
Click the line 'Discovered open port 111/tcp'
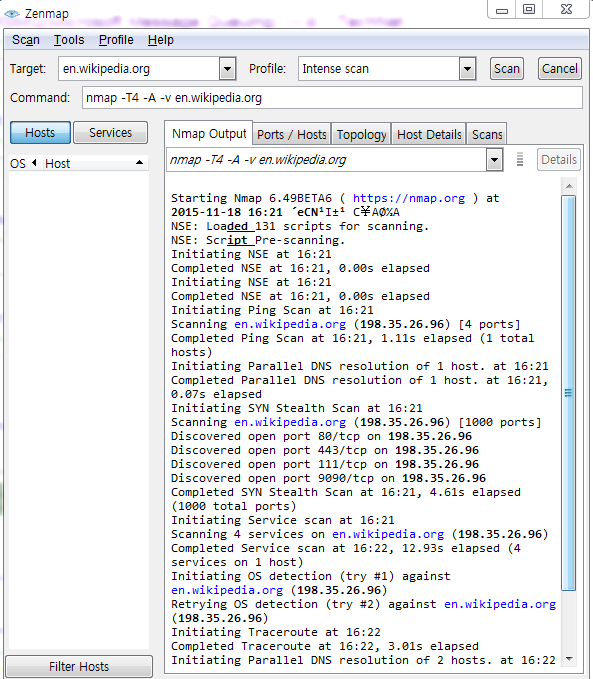(x=325, y=464)
